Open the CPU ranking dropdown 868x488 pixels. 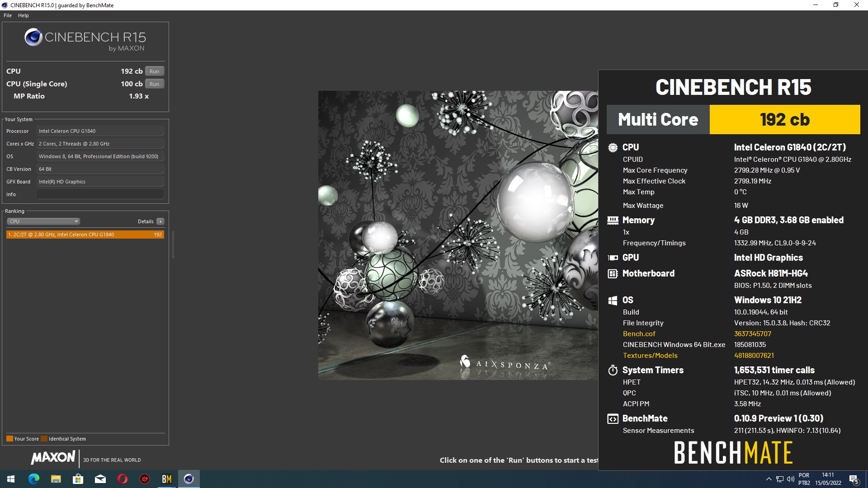43,221
